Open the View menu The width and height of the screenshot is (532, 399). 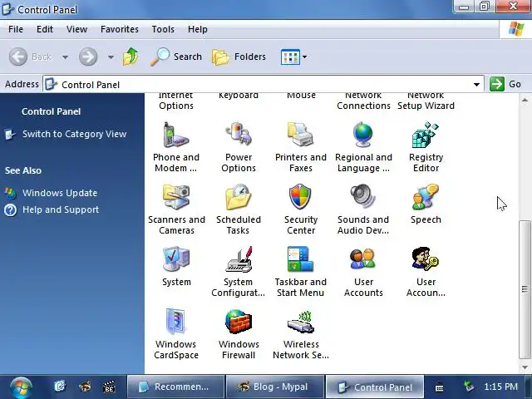(x=76, y=29)
